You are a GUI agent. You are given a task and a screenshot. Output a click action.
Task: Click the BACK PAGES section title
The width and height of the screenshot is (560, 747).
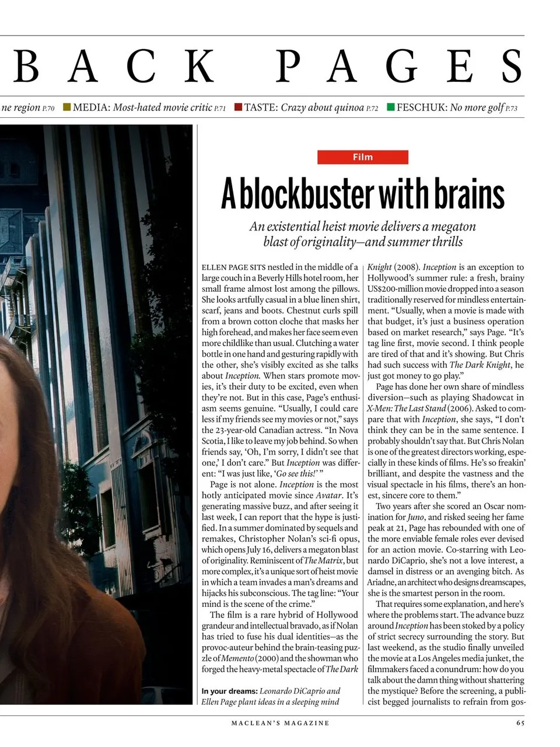(x=268, y=66)
